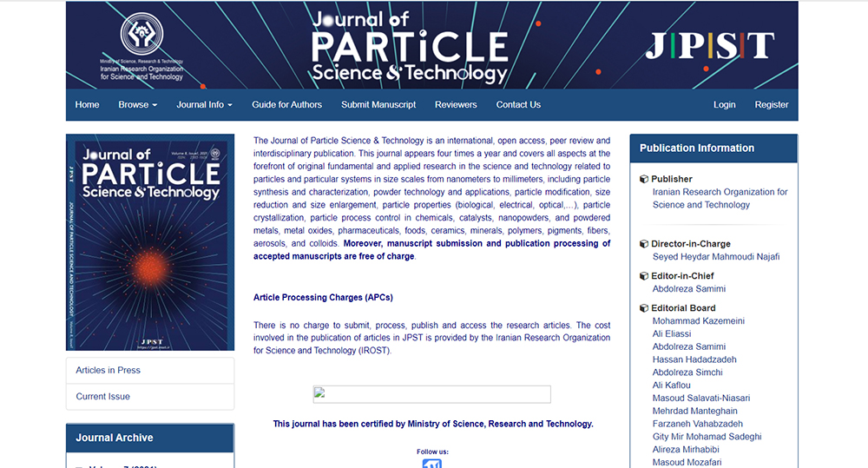
Task: Go to Home in navigation bar
Action: (x=87, y=105)
